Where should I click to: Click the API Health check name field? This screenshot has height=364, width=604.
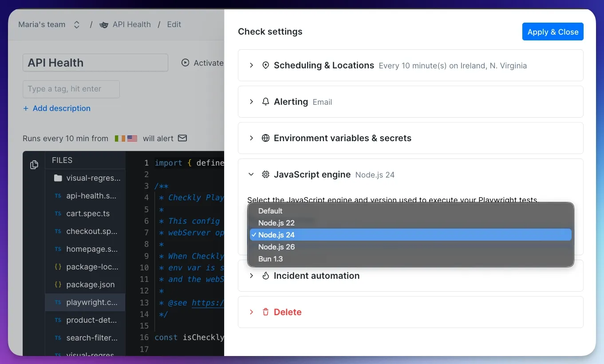95,63
